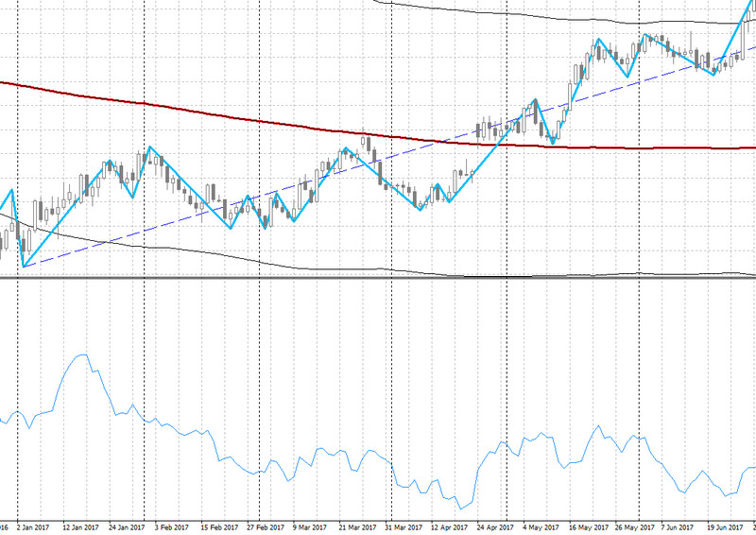Click the indicator's lowest point in April 2017
Image resolution: width=756 pixels, height=535 pixels.
462,509
